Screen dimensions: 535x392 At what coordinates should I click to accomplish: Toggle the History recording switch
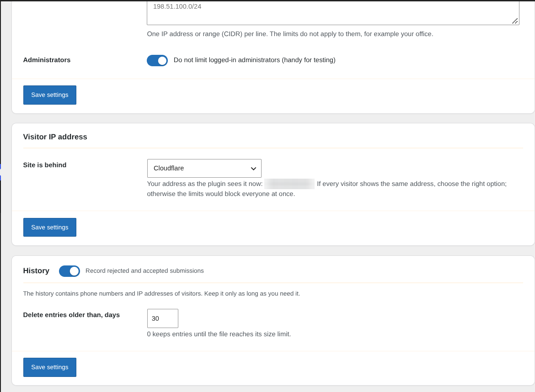[x=69, y=271]
